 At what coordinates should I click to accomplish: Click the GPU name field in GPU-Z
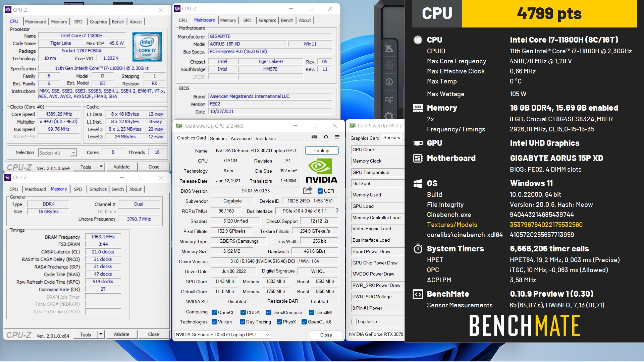tap(256, 150)
